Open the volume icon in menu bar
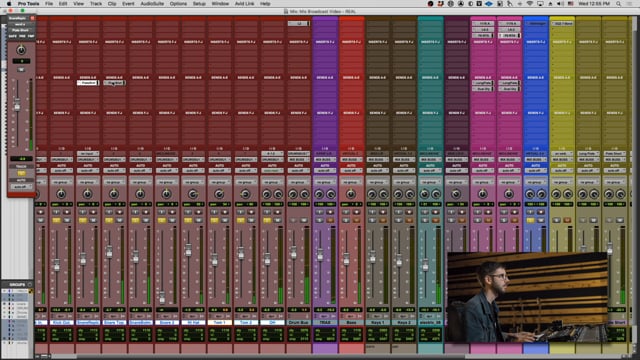640x360 pixels. (x=560, y=4)
